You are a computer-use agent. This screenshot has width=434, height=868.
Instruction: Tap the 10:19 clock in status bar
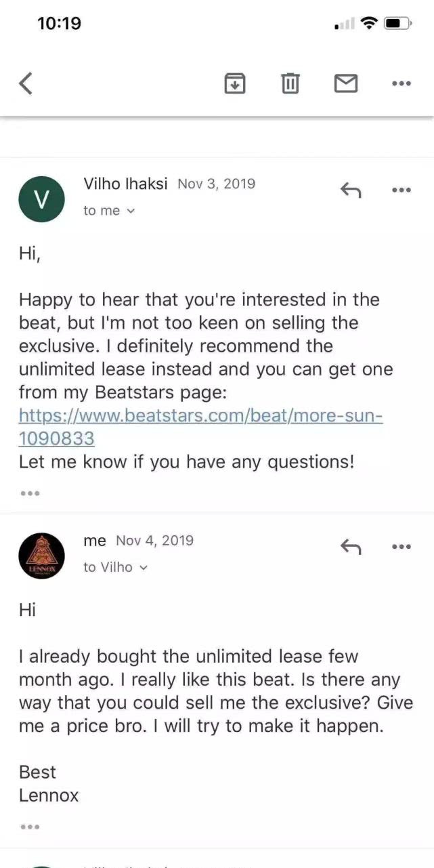(x=59, y=24)
